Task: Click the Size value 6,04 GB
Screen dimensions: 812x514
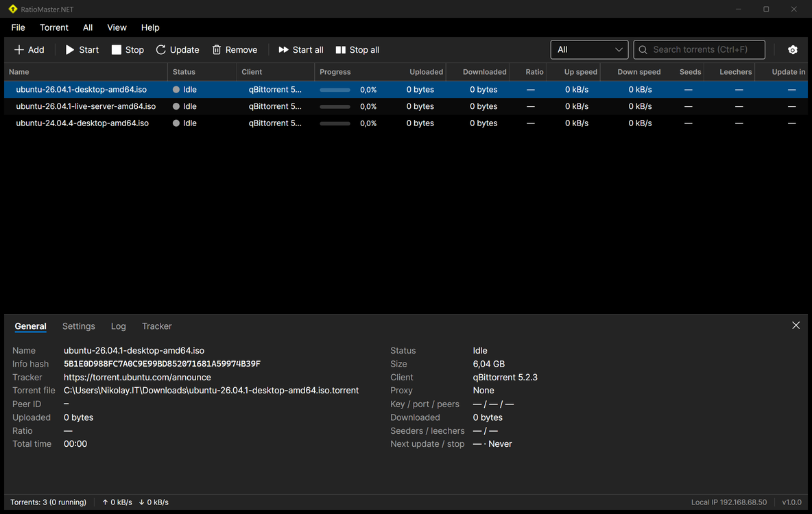Action: 489,364
